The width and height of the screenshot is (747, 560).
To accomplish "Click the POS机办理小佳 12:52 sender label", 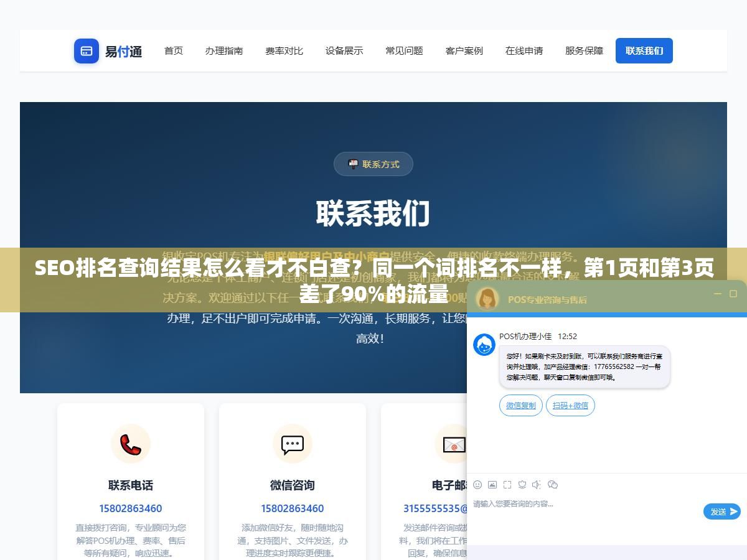I will (x=538, y=336).
